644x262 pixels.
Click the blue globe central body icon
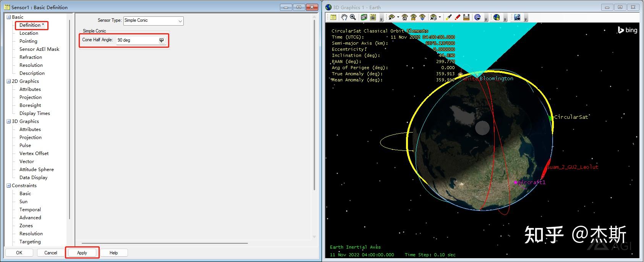477,17
